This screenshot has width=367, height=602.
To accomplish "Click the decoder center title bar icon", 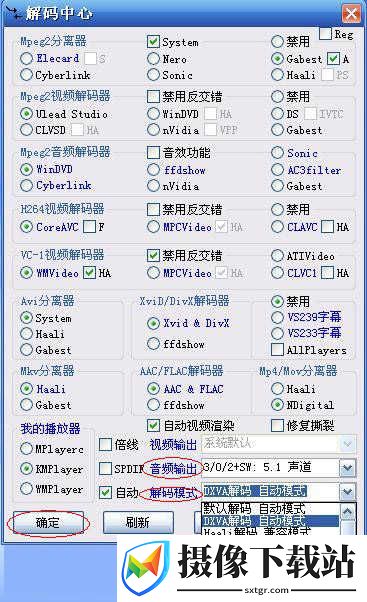I will 13,12.
